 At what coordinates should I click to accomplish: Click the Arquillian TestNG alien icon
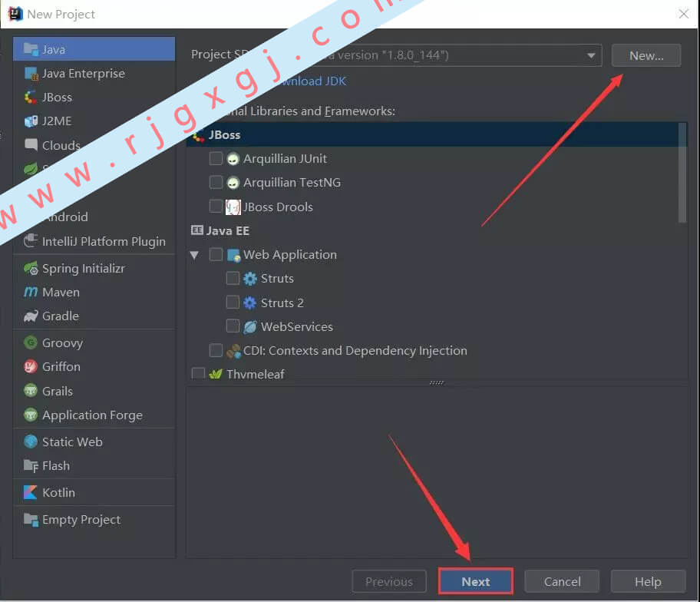233,183
